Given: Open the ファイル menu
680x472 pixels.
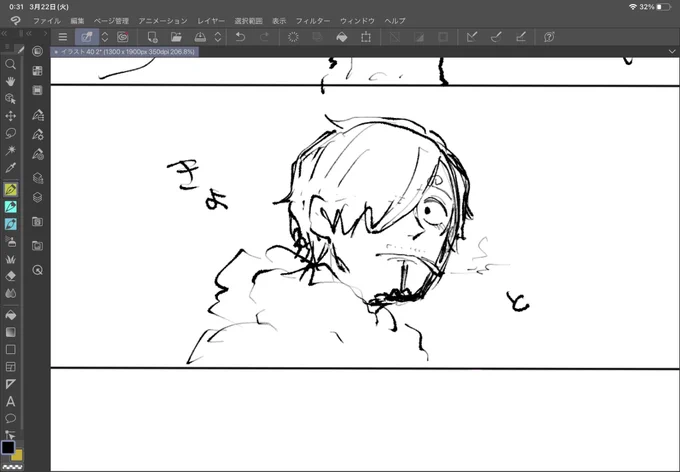Looking at the screenshot, I should point(47,20).
